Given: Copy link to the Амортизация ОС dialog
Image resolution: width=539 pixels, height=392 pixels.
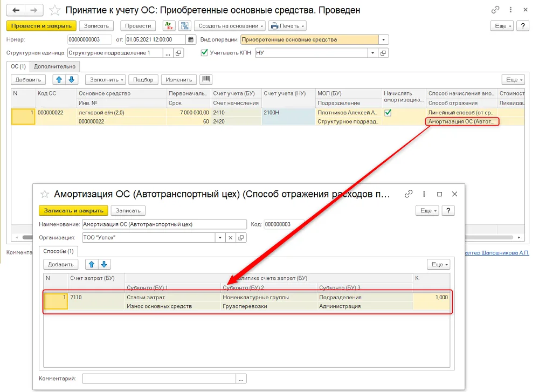Looking at the screenshot, I should click(x=409, y=194).
